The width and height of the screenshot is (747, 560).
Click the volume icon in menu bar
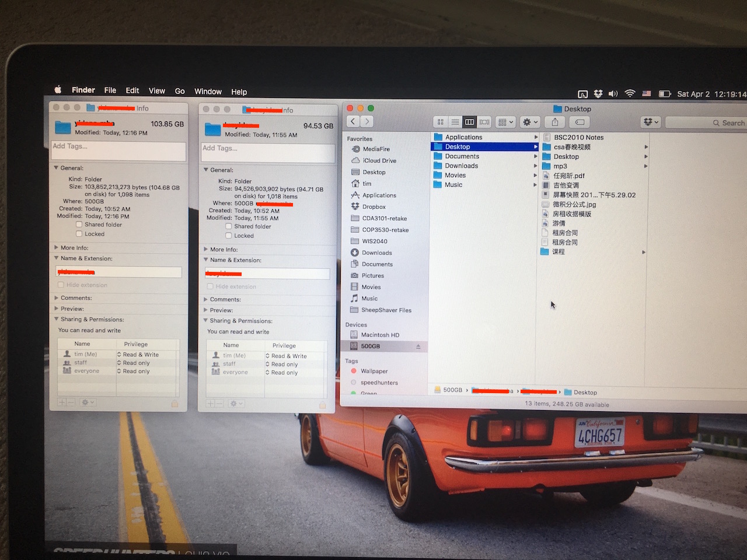(x=613, y=93)
